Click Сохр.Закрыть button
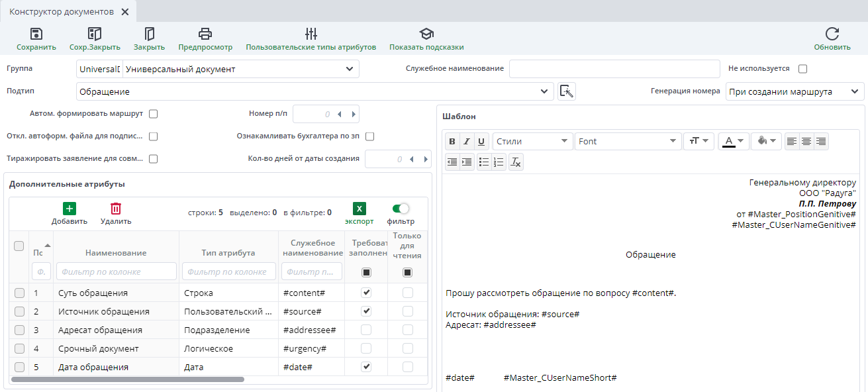 (x=95, y=39)
